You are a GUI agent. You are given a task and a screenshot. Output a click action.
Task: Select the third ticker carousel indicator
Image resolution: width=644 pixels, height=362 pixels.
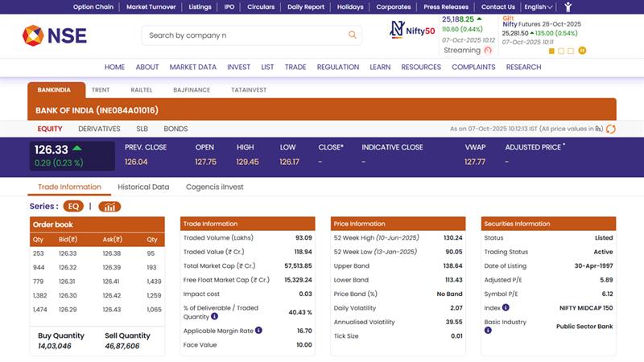coord(572,51)
